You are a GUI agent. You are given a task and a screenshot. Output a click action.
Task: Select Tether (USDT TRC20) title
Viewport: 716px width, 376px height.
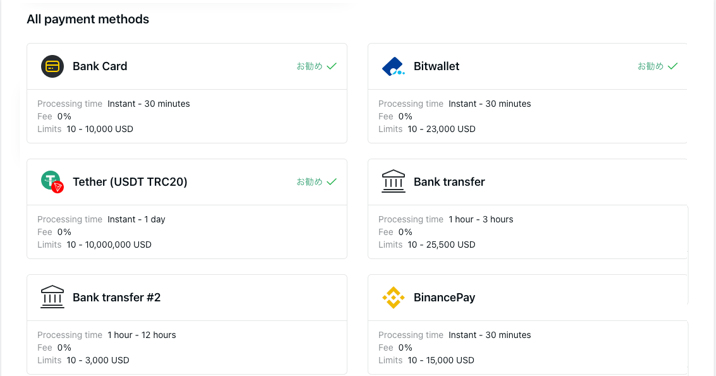[x=130, y=182]
